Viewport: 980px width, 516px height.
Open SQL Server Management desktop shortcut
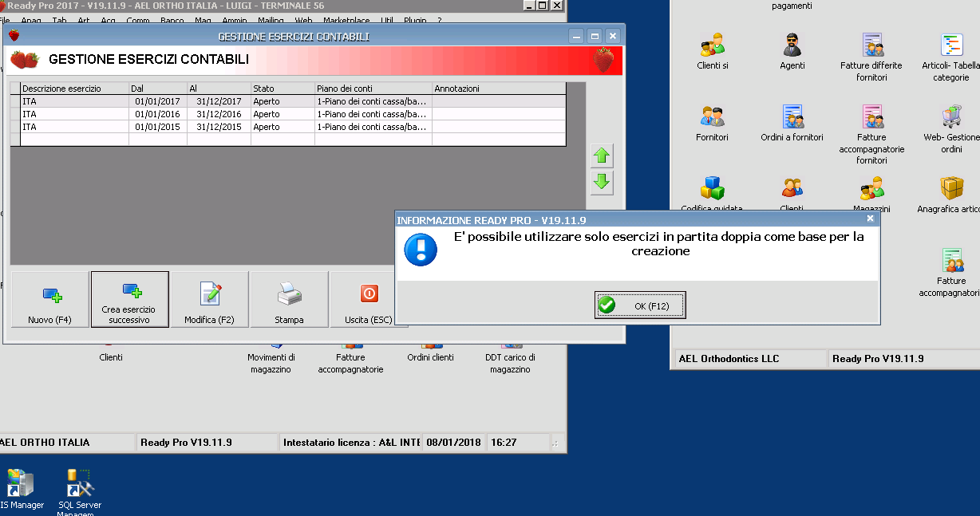tap(81, 483)
